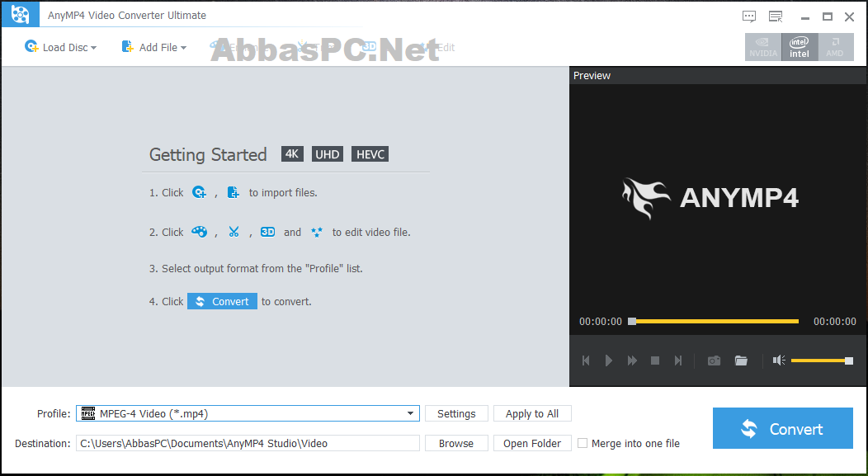Open the snapshot folder icon
Screen dimensions: 868x476
pos(741,361)
